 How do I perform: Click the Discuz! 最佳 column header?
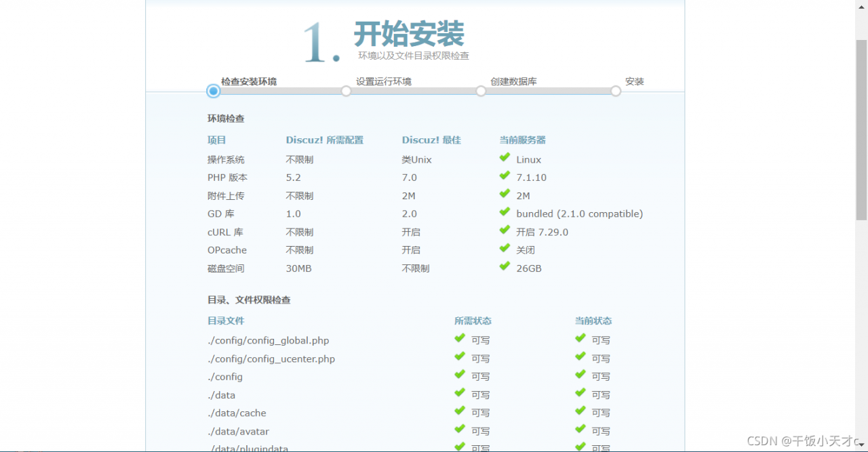point(431,140)
